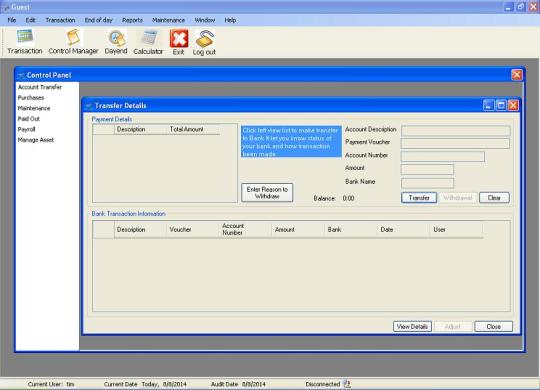Maximize the Transfer Details window
540x390 pixels.
[501, 105]
